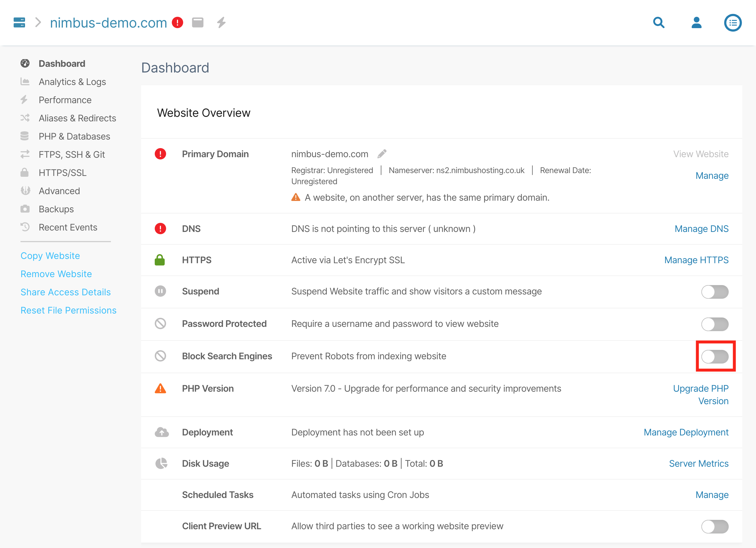Screen dimensions: 756x548
Task: Click the breadcrumb chevron before nimbus-demo.com
Action: pos(38,23)
